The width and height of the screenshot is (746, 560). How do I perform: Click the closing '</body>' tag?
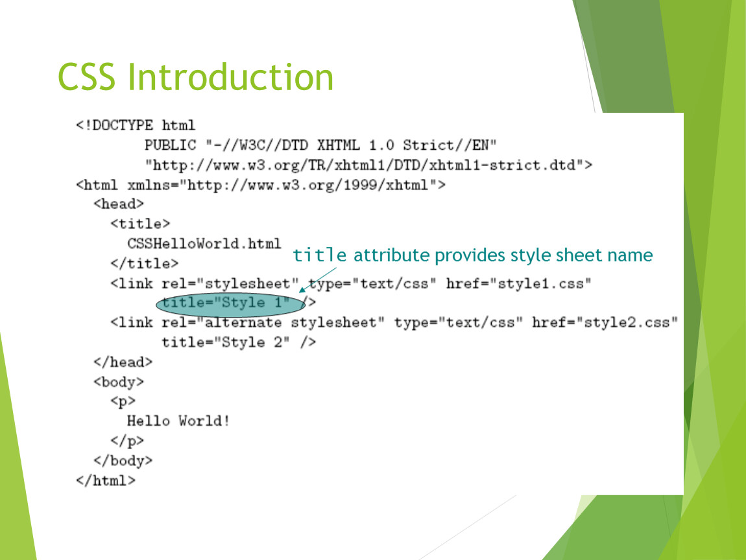tap(123, 461)
